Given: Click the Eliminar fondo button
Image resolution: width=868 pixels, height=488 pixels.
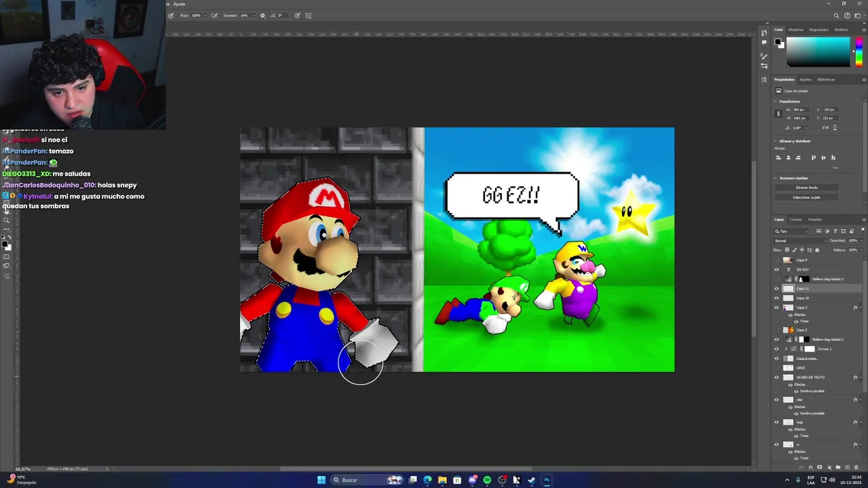Looking at the screenshot, I should pos(807,188).
